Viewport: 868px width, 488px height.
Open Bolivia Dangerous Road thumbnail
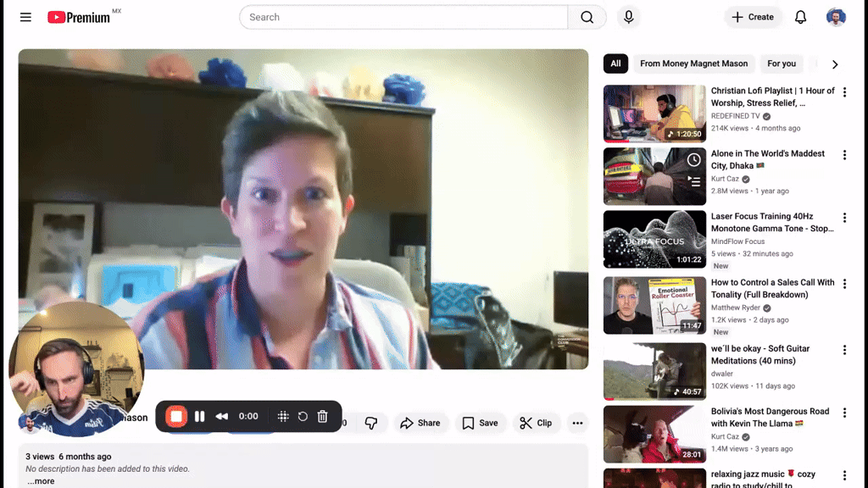(654, 435)
